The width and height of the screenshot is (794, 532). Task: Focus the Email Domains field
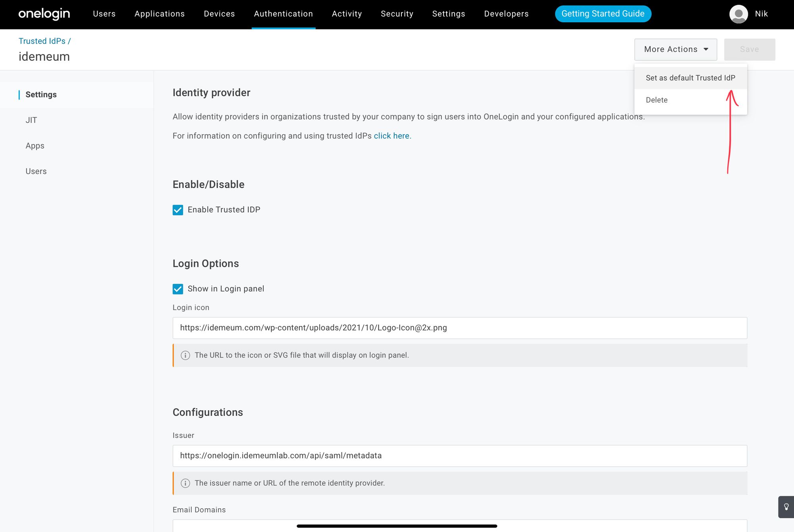click(x=460, y=526)
